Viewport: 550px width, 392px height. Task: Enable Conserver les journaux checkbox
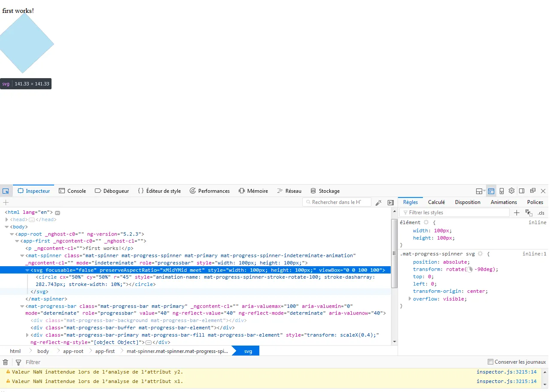click(x=491, y=362)
